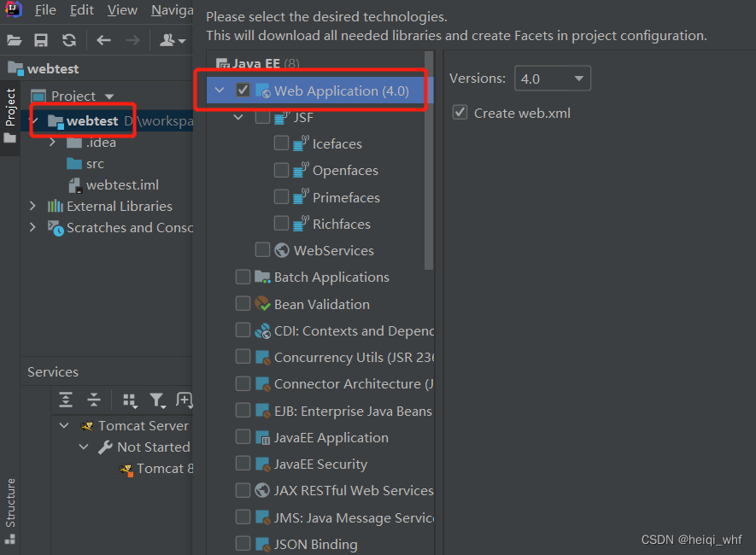Select the Tomcat 8 configuration item

coord(155,468)
